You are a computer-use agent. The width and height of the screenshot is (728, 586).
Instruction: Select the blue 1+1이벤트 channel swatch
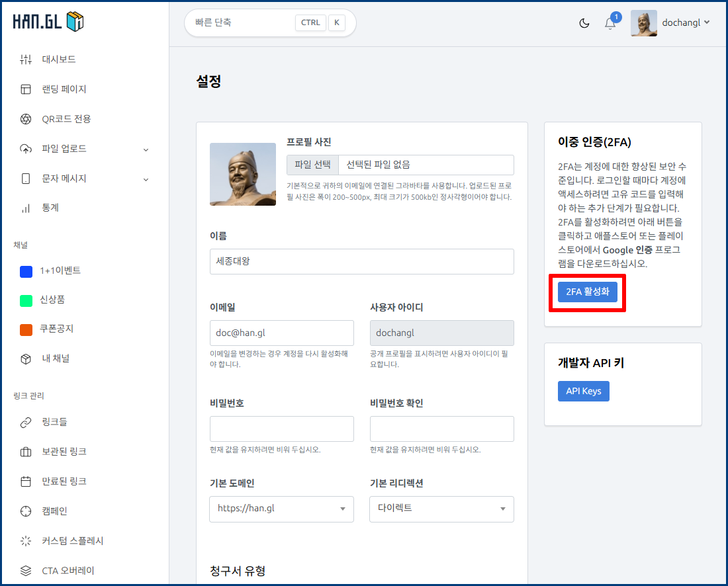pos(26,271)
